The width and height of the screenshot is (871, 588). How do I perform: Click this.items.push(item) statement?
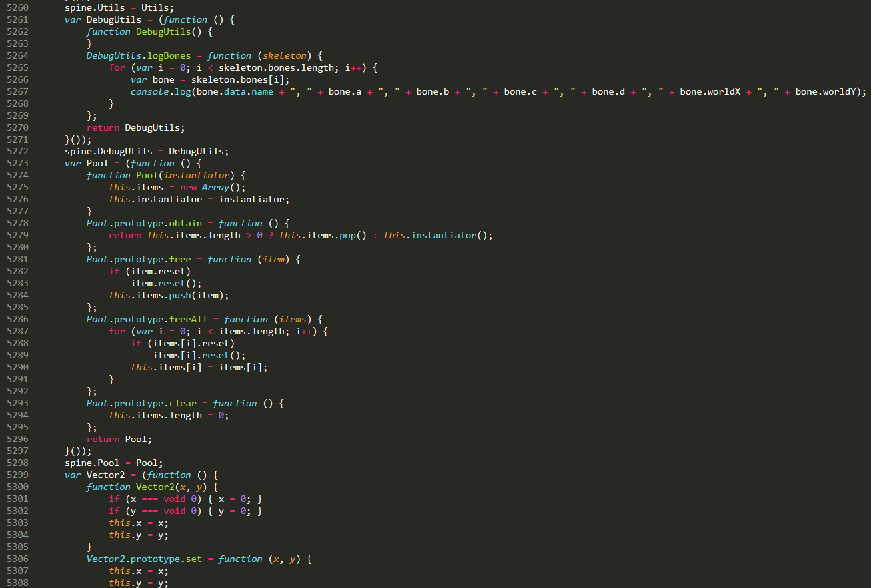[x=169, y=296]
